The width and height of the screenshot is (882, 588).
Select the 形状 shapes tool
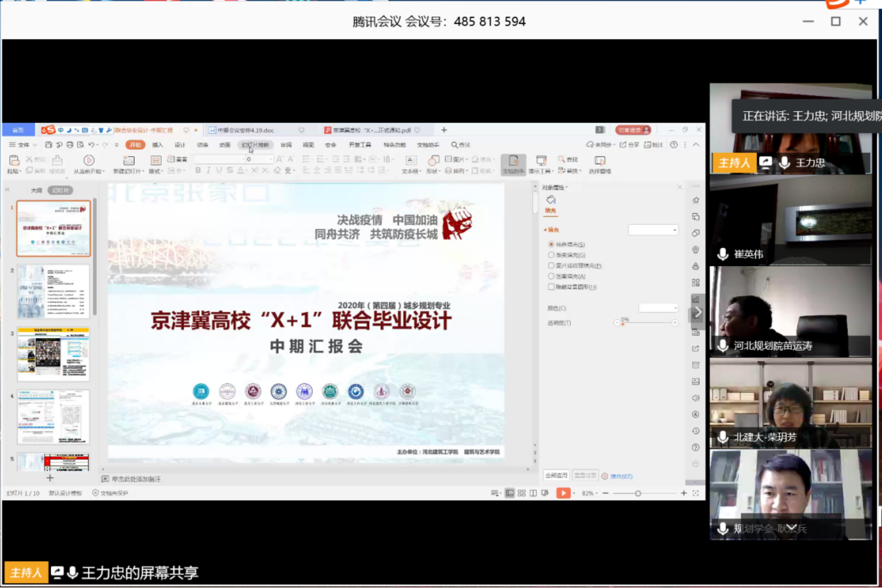pos(433,161)
